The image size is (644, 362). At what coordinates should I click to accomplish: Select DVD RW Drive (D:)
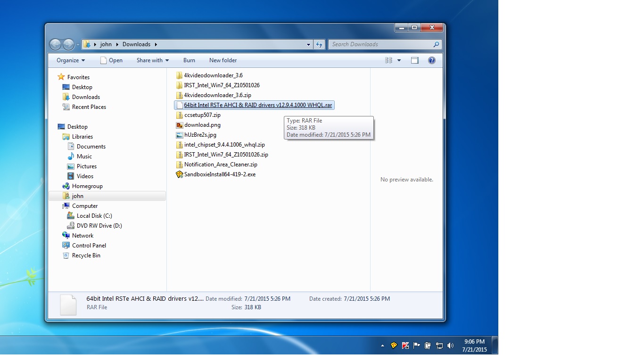tap(99, 226)
